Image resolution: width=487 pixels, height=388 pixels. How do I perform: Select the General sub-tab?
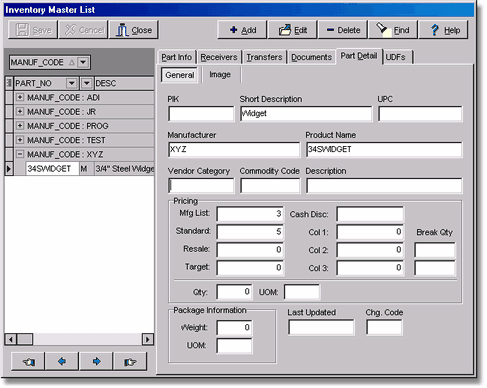point(180,75)
